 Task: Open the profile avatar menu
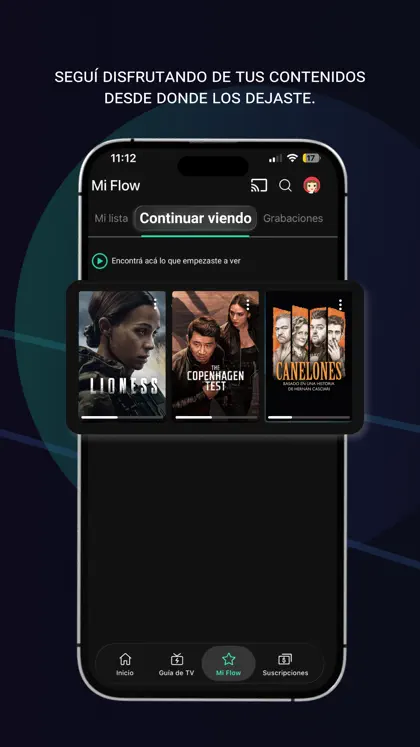point(312,185)
